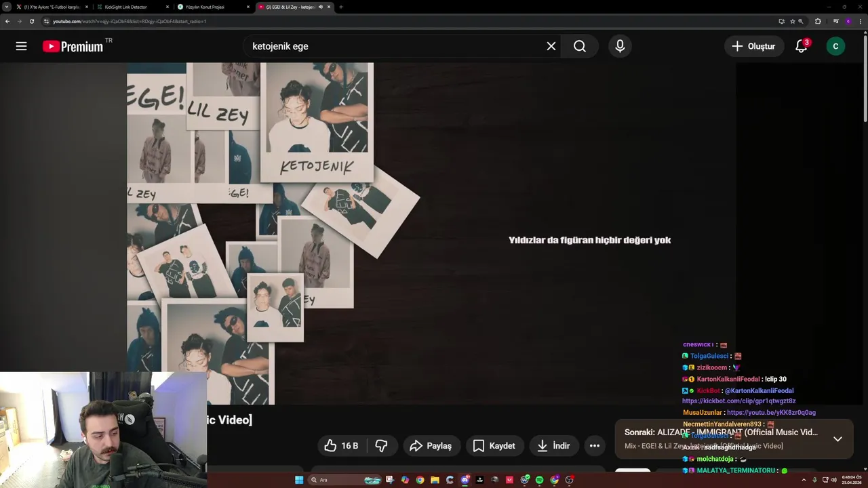Open Chrome from the taskbar
Screen dimensions: 868x488
coord(420,480)
